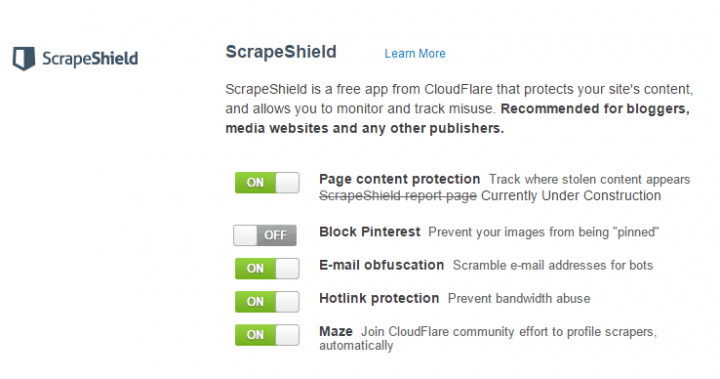
Task: Click the 'Currently Under Construction' notice
Action: coord(571,196)
